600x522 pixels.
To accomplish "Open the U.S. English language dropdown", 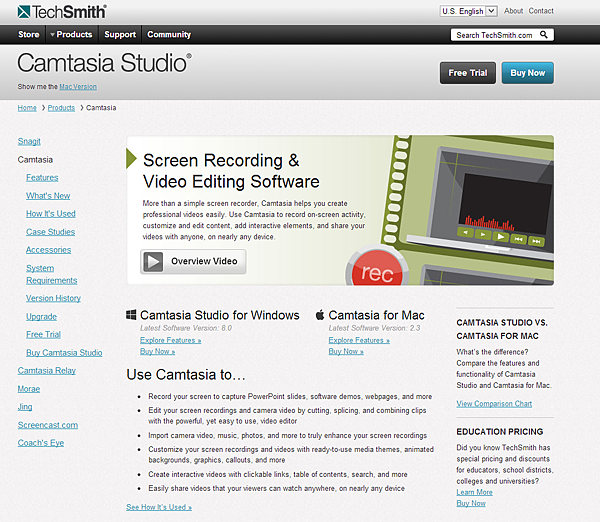I will tap(468, 11).
